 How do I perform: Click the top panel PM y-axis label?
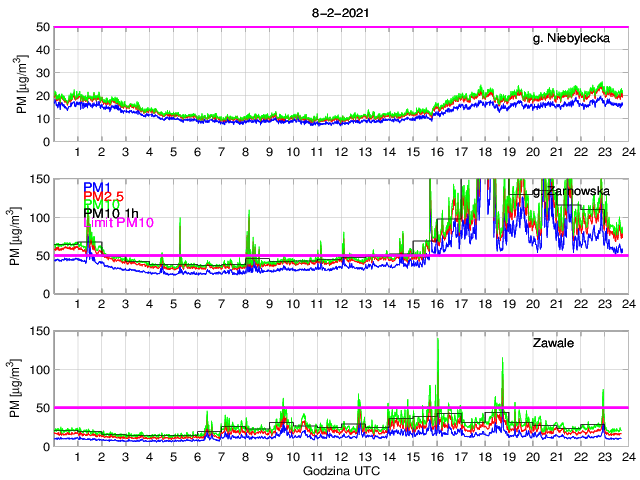coord(20,84)
